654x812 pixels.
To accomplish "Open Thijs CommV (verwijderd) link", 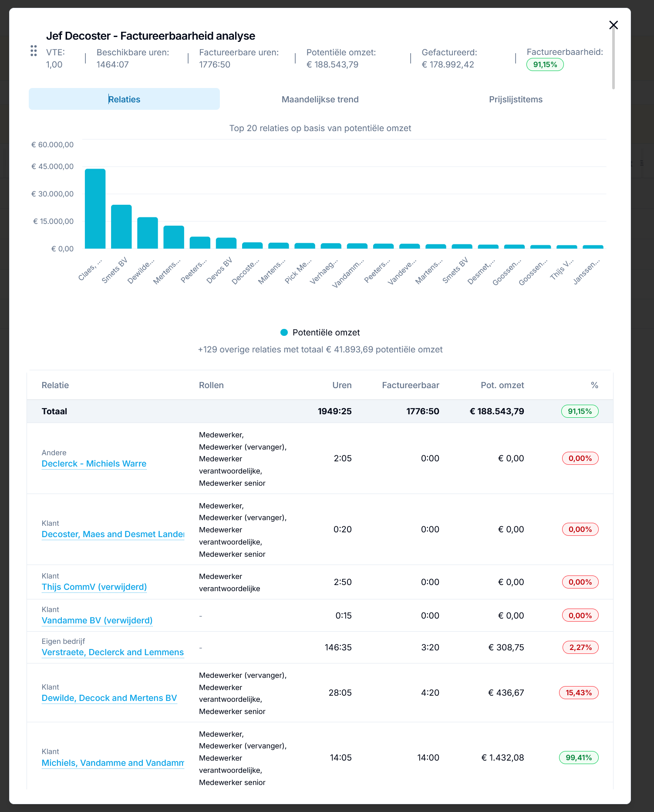I will click(94, 587).
